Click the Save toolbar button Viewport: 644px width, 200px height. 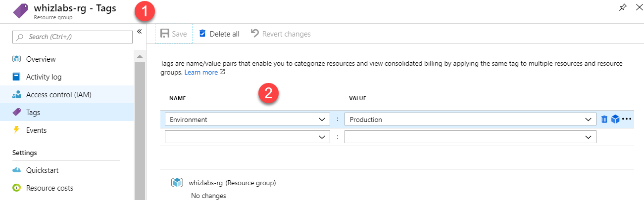click(173, 34)
